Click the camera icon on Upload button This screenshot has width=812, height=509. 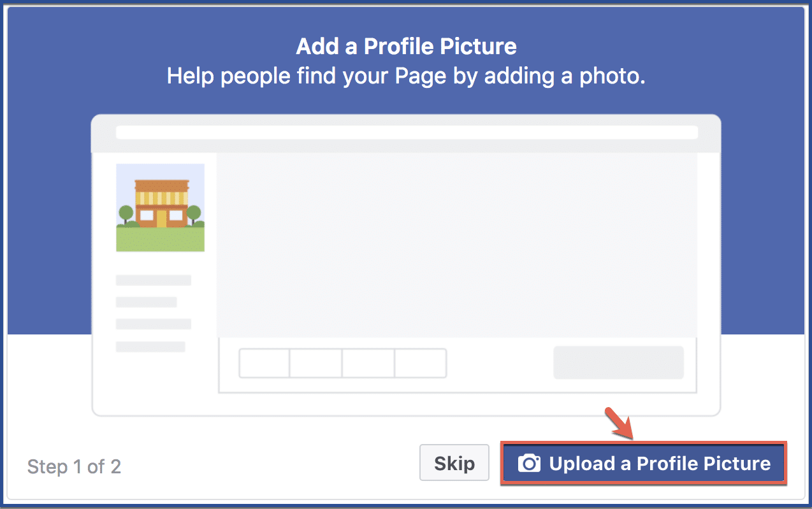(x=529, y=463)
